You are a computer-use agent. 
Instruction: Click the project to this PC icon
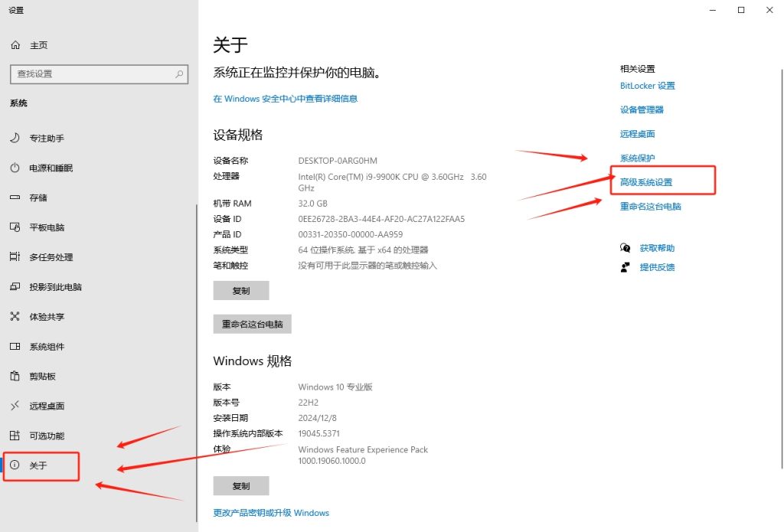coord(15,286)
